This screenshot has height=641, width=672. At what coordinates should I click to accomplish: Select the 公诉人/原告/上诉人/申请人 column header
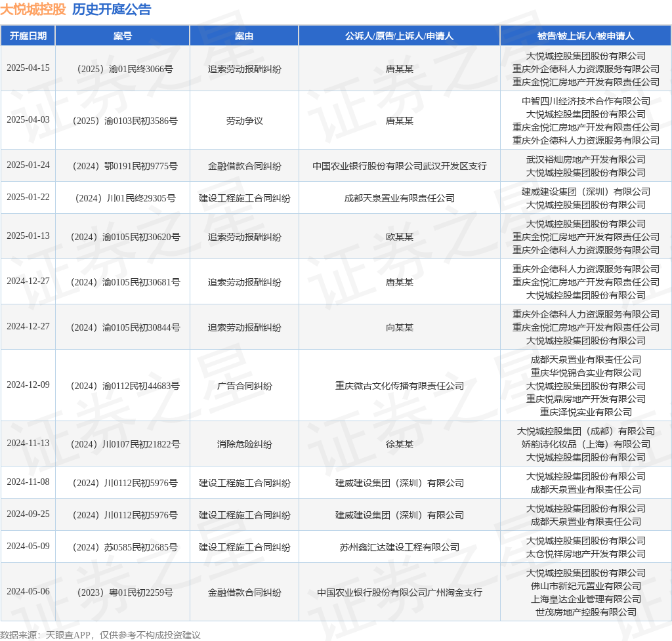(x=400, y=36)
